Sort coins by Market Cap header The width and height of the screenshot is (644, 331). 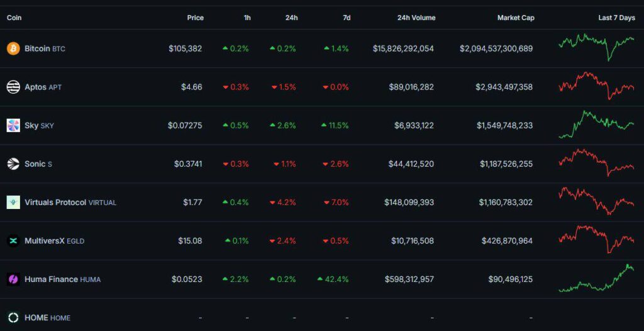(516, 18)
